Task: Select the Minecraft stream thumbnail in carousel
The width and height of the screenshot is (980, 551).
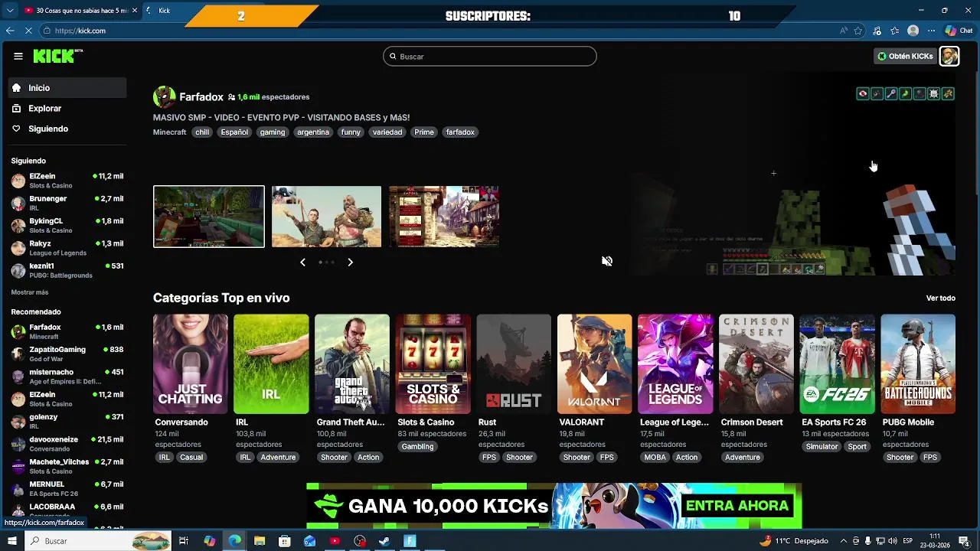Action: click(x=209, y=217)
